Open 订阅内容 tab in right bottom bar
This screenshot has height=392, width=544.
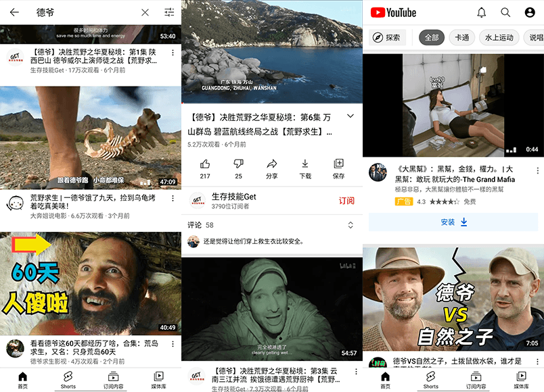click(476, 381)
